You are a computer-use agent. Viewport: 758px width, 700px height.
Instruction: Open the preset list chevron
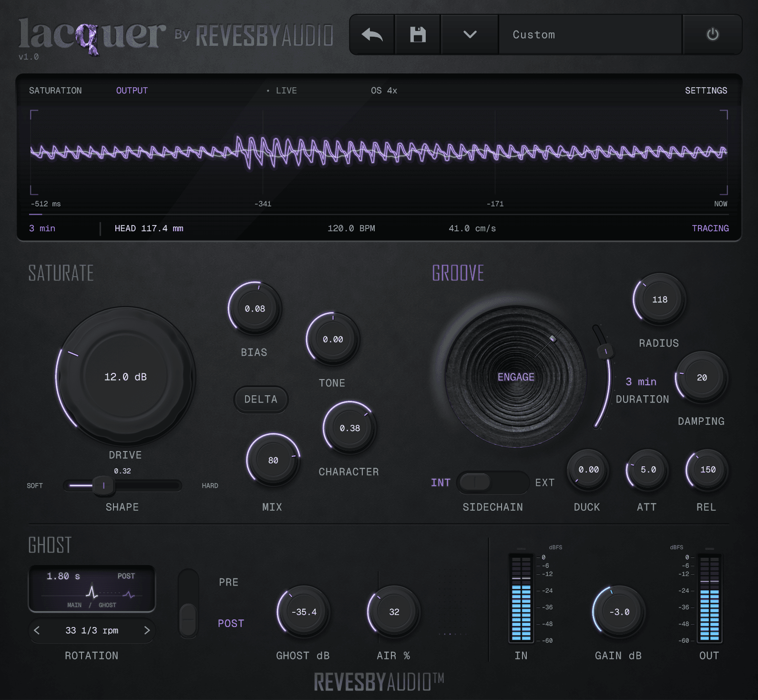pos(470,35)
